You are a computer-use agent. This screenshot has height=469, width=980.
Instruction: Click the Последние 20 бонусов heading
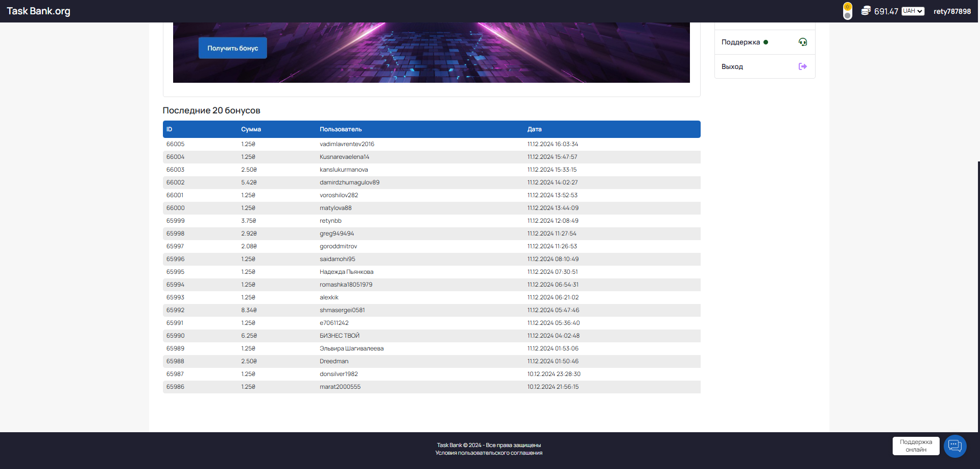pyautogui.click(x=211, y=110)
